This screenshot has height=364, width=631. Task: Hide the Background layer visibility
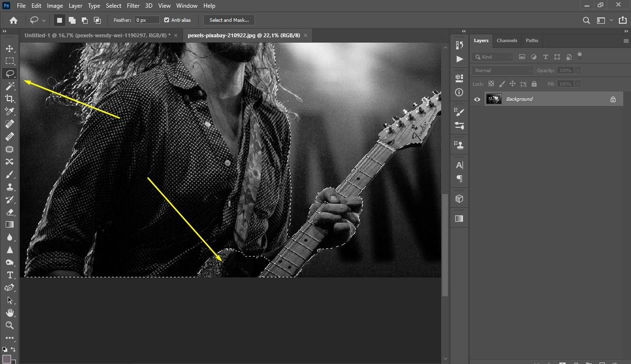pyautogui.click(x=477, y=99)
